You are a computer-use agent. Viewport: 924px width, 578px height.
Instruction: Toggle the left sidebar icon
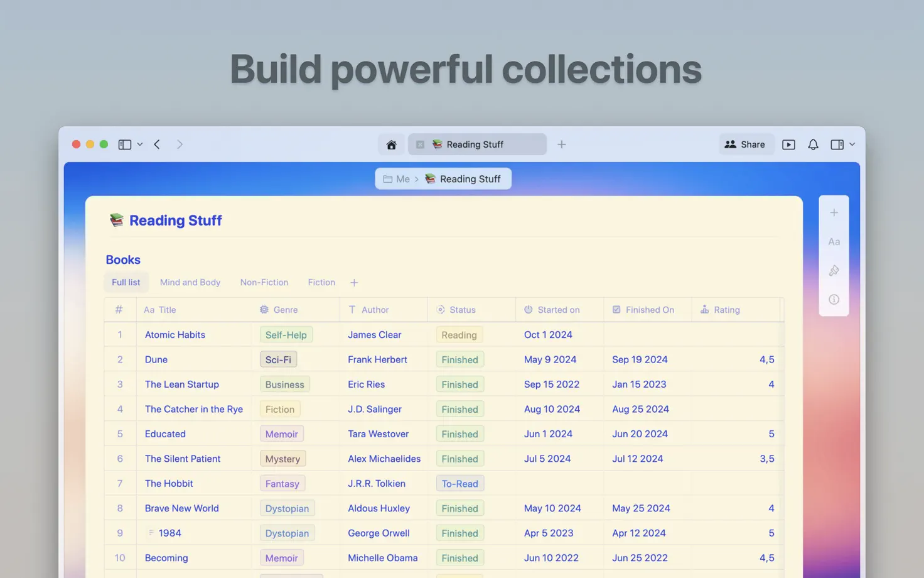pyautogui.click(x=125, y=144)
